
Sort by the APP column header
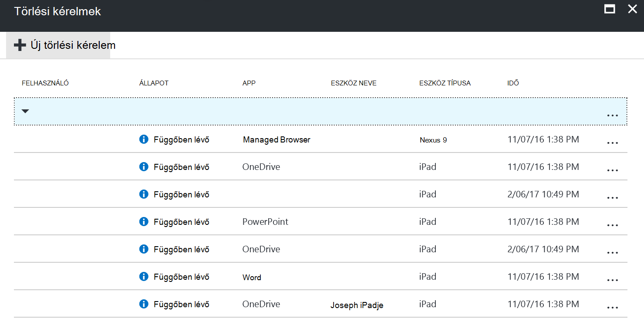coord(249,83)
